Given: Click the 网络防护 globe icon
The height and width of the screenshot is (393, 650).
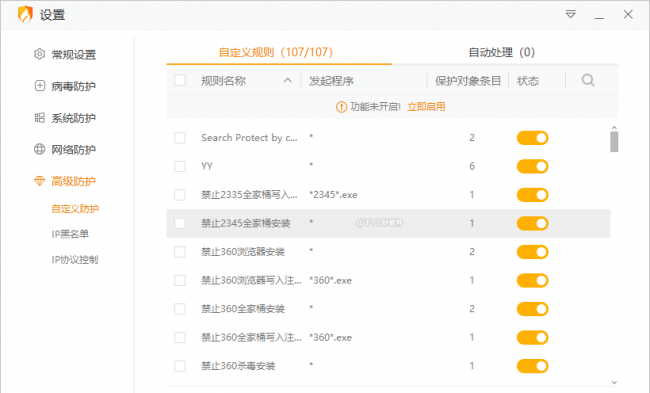Looking at the screenshot, I should point(39,149).
